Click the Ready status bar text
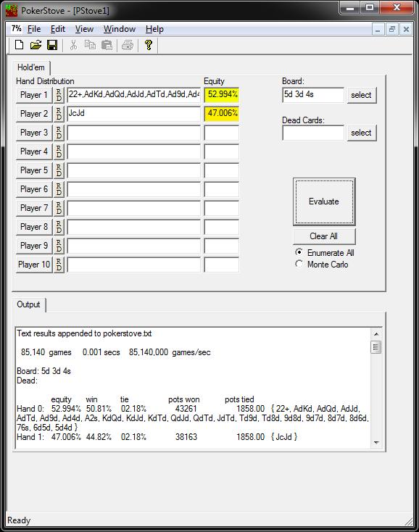 pyautogui.click(x=19, y=520)
